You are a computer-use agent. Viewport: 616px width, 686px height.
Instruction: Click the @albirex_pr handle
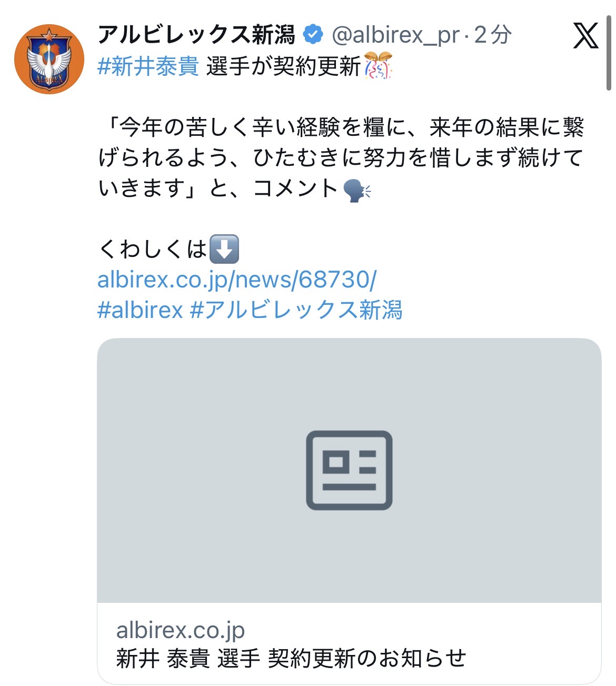395,35
